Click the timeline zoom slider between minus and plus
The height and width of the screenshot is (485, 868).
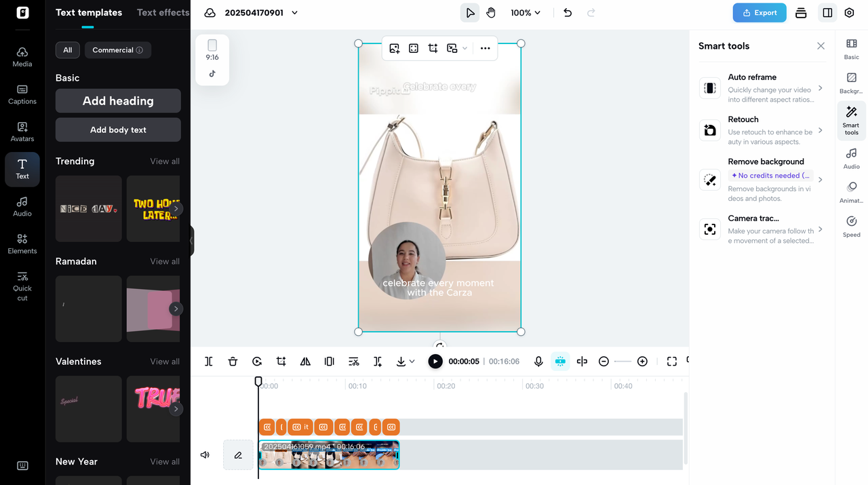(623, 361)
